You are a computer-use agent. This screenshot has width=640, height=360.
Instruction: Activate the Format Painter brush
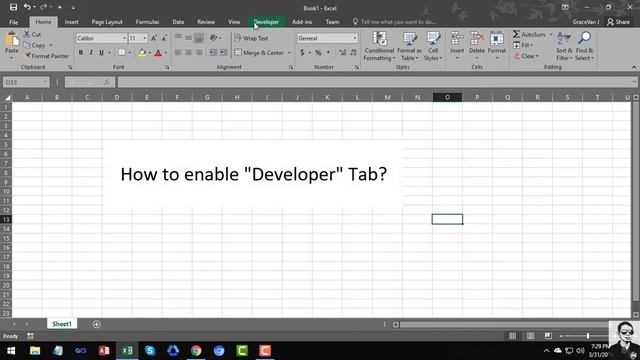pos(46,56)
